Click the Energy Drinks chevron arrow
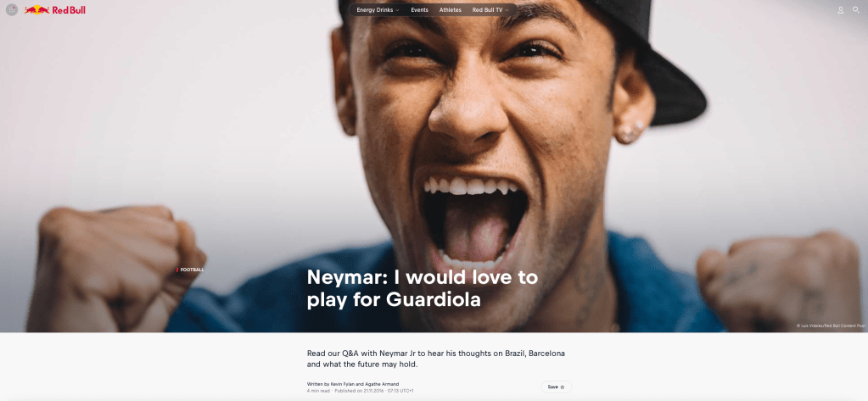The height and width of the screenshot is (401, 868). tap(397, 10)
